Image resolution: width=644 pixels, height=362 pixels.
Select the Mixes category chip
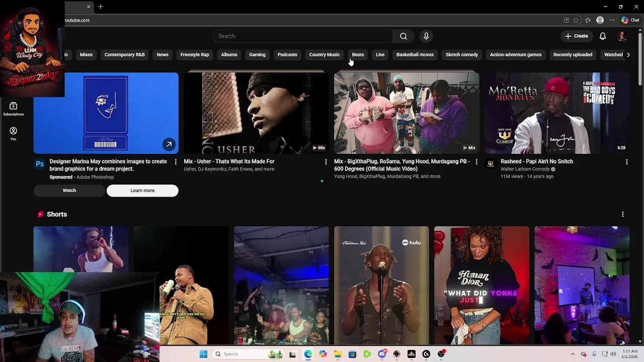click(x=86, y=54)
